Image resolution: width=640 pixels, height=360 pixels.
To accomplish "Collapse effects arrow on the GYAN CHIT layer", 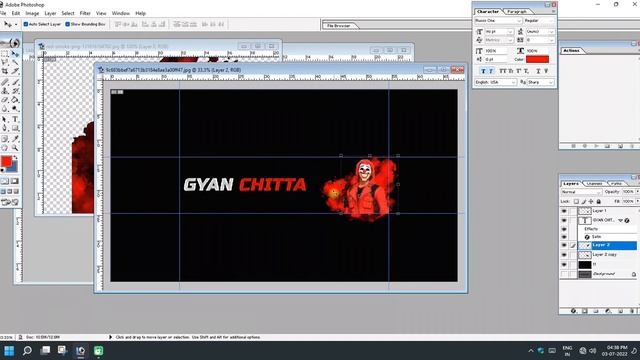I will (620, 220).
